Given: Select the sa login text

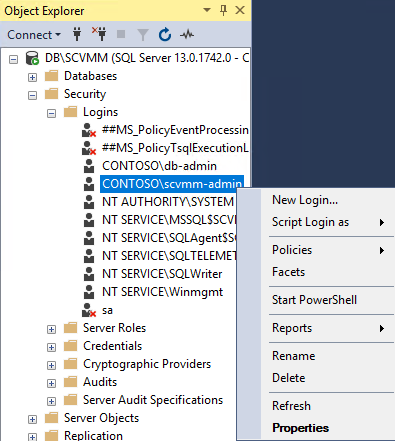Looking at the screenshot, I should 107,310.
